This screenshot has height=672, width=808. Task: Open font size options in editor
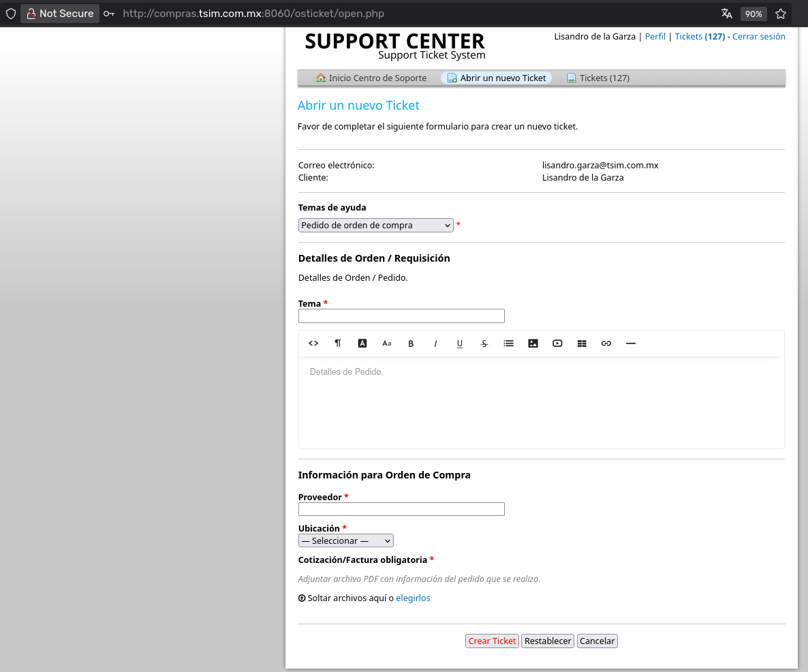(387, 343)
